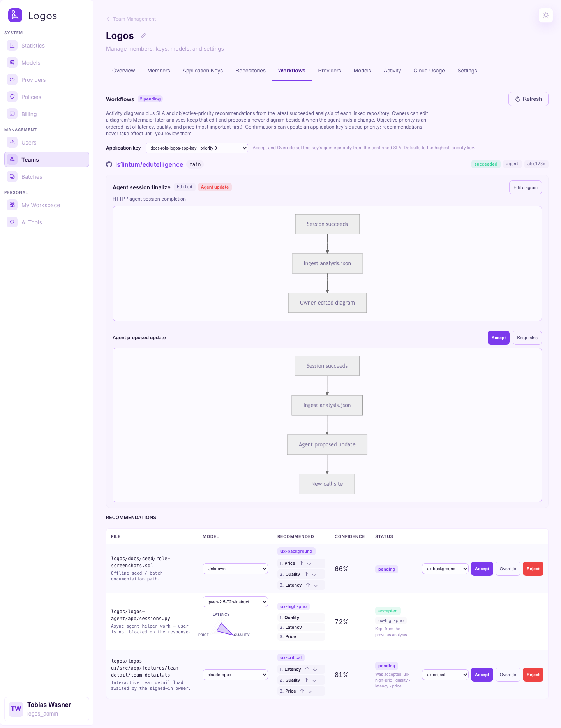The width and height of the screenshot is (561, 728).
Task: Open the Repositories tab
Action: (x=251, y=71)
